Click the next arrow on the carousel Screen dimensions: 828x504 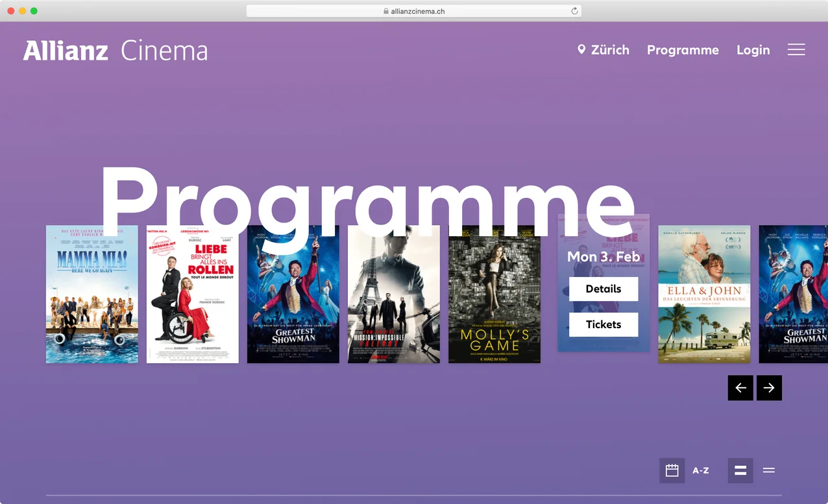[769, 388]
